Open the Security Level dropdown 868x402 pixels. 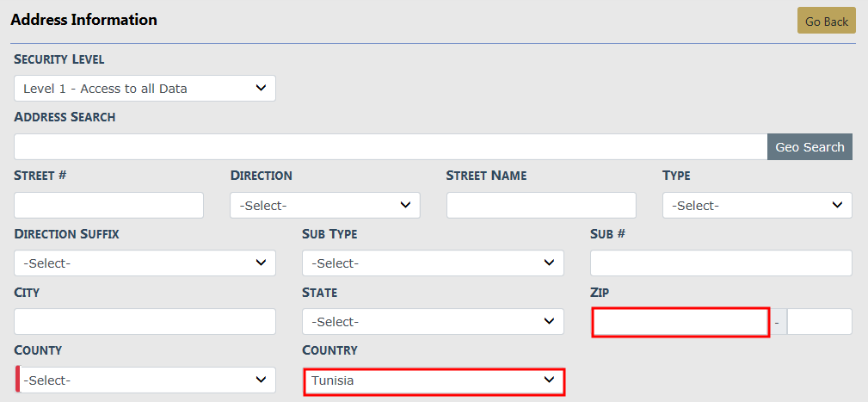point(145,88)
